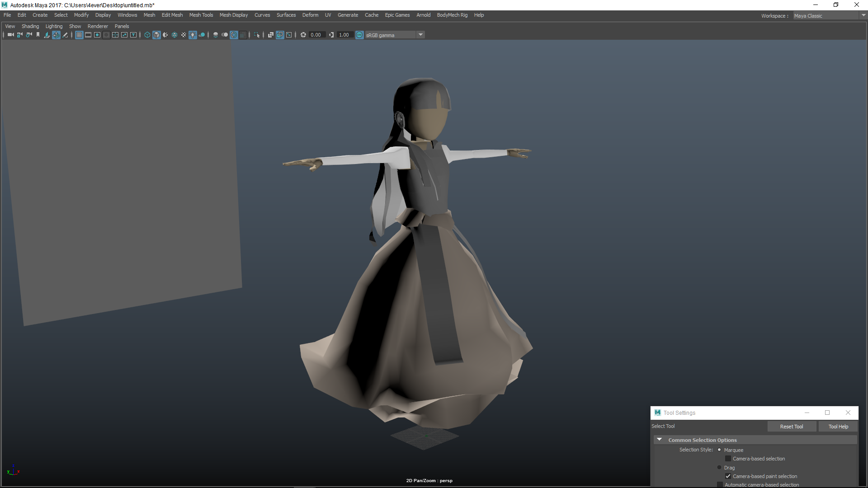Toggle the film gate icon
This screenshot has height=488, width=868.
tap(88, 35)
